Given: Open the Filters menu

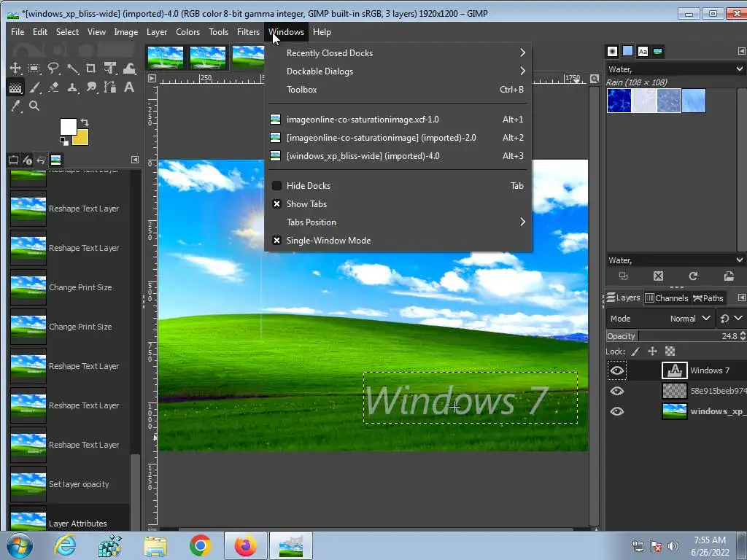Looking at the screenshot, I should [248, 32].
